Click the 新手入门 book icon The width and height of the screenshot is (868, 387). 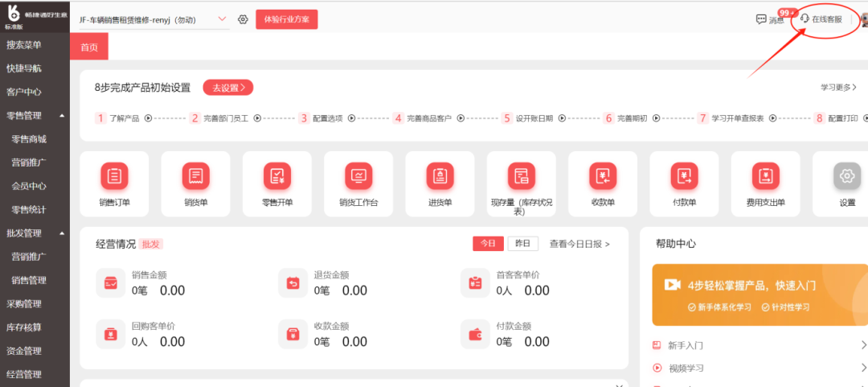[x=657, y=345]
